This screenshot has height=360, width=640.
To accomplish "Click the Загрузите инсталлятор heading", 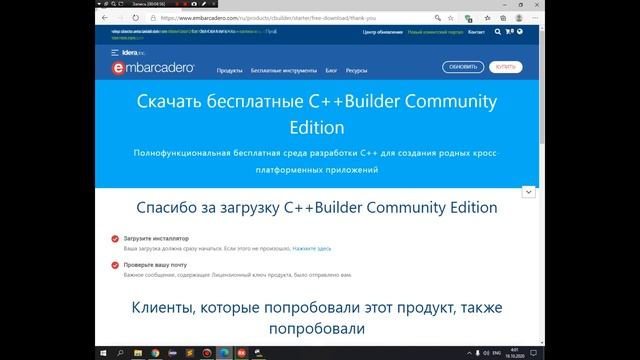I will [156, 238].
